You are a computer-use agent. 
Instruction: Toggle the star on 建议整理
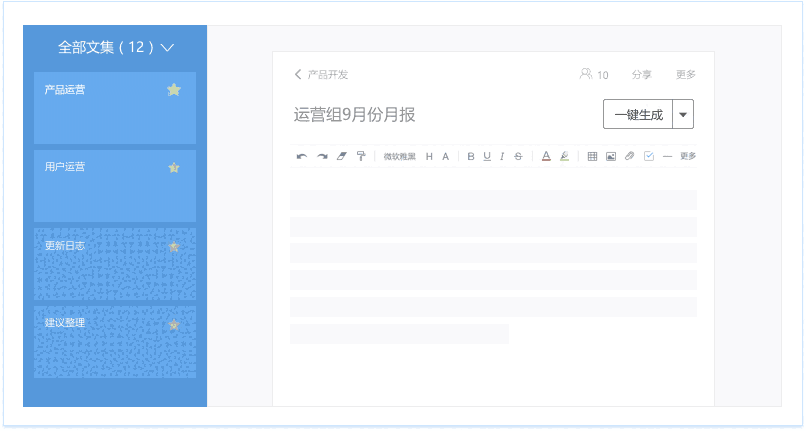(x=174, y=325)
